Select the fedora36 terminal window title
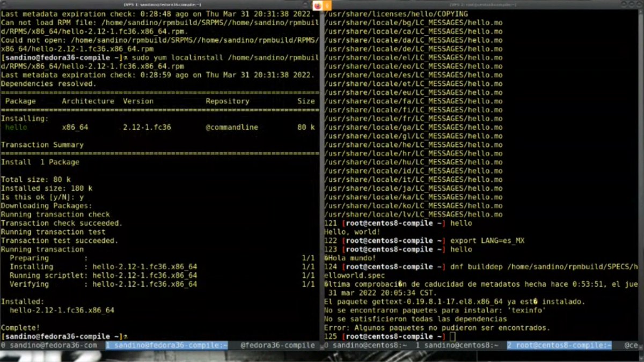Viewport: 644px width, 362px height. click(x=162, y=4)
